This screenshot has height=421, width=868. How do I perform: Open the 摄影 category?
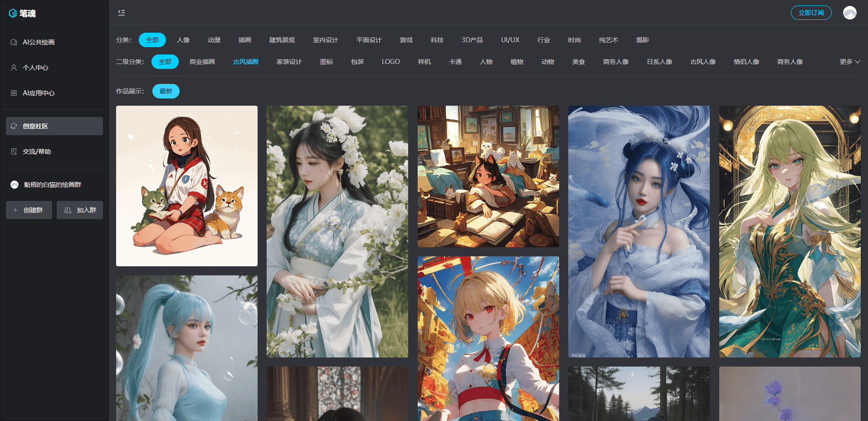coord(641,40)
